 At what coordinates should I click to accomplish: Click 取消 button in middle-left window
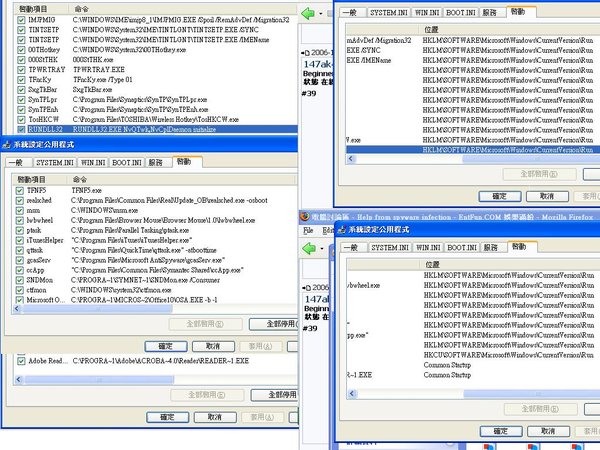click(x=213, y=346)
